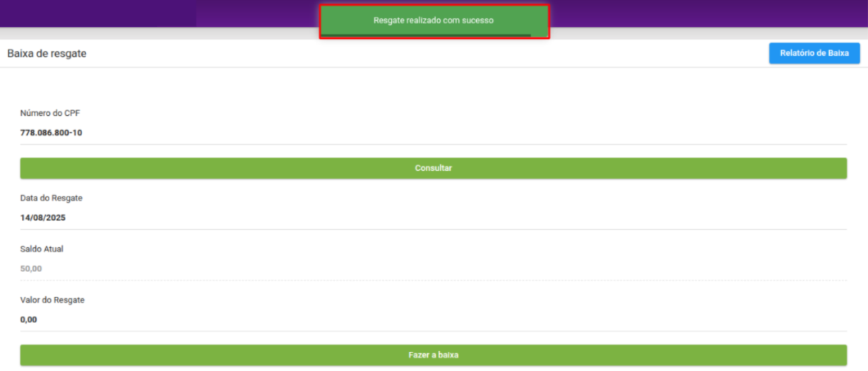Viewport: 868px width, 371px height.
Task: Focus the Valor do Resgate amount field
Action: point(433,319)
